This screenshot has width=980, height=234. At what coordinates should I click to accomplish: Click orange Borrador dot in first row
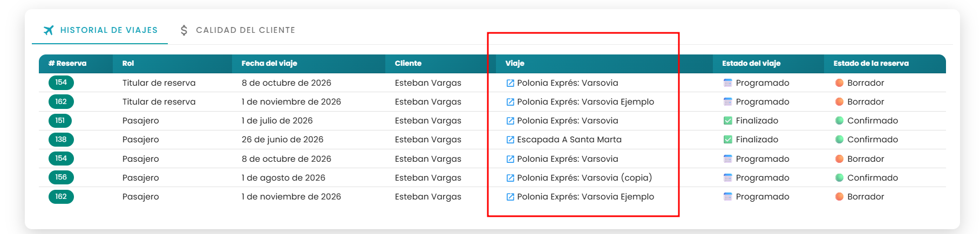tap(839, 82)
